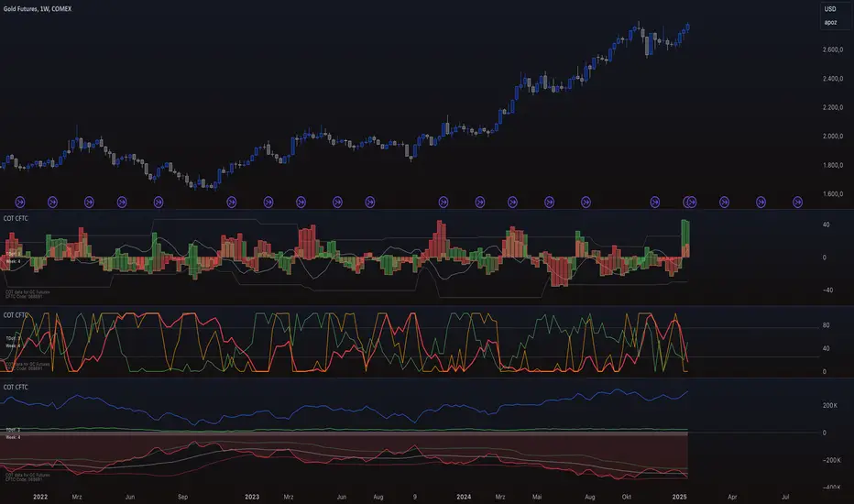854x504 pixels.
Task: Click the -40 value on the histogram scale
Action: [x=827, y=290]
